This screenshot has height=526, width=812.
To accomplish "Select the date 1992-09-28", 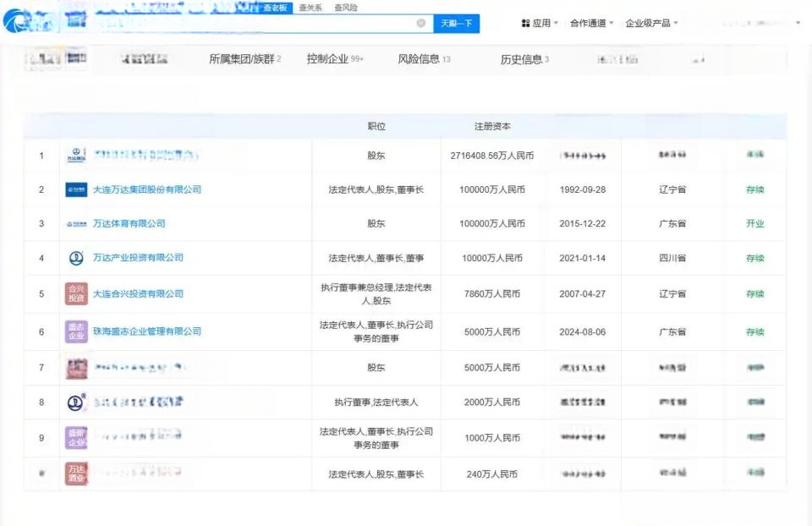I will tap(583, 190).
